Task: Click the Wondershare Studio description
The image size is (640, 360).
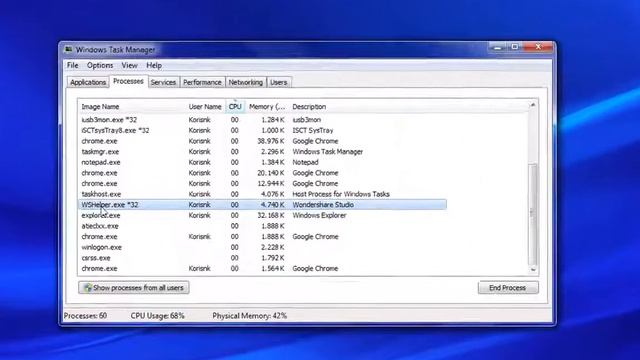Action: click(323, 204)
